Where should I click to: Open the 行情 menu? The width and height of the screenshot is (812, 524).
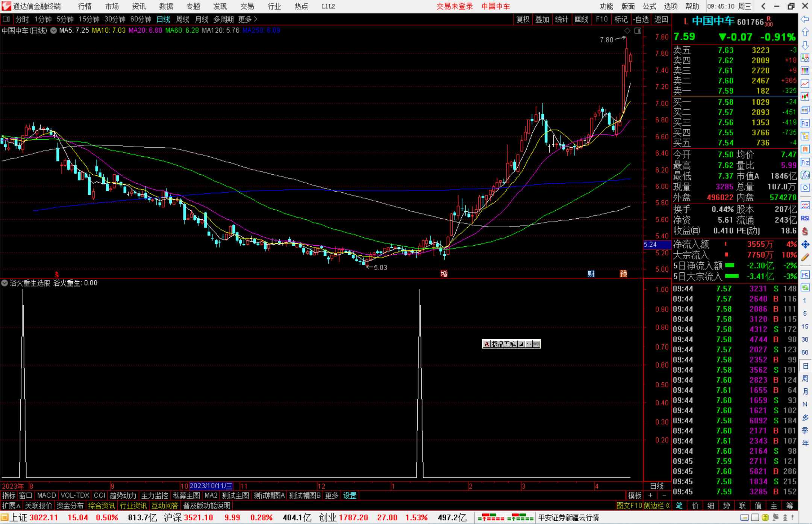(85, 6)
